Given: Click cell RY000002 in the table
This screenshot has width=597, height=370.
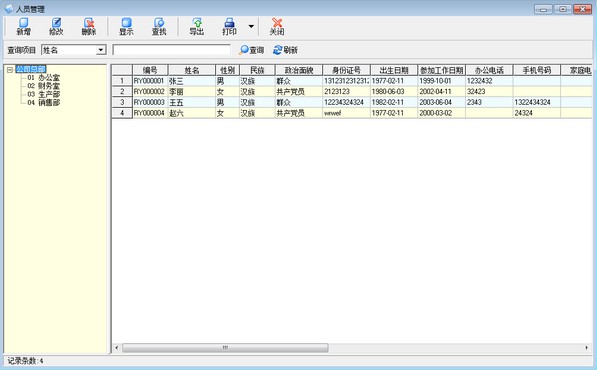Looking at the screenshot, I should tap(150, 91).
